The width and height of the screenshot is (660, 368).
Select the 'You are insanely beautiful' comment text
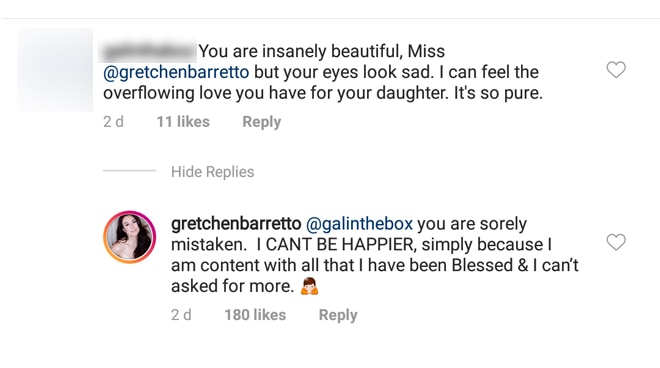coord(323,72)
